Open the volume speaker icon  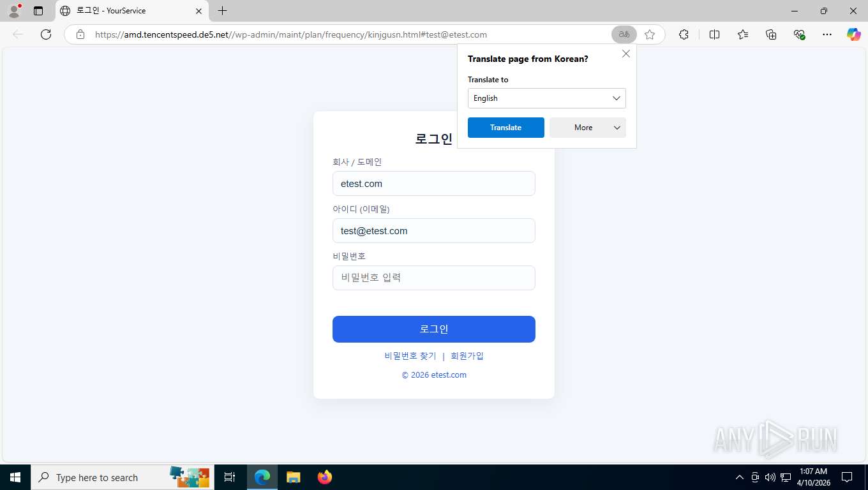tap(770, 477)
